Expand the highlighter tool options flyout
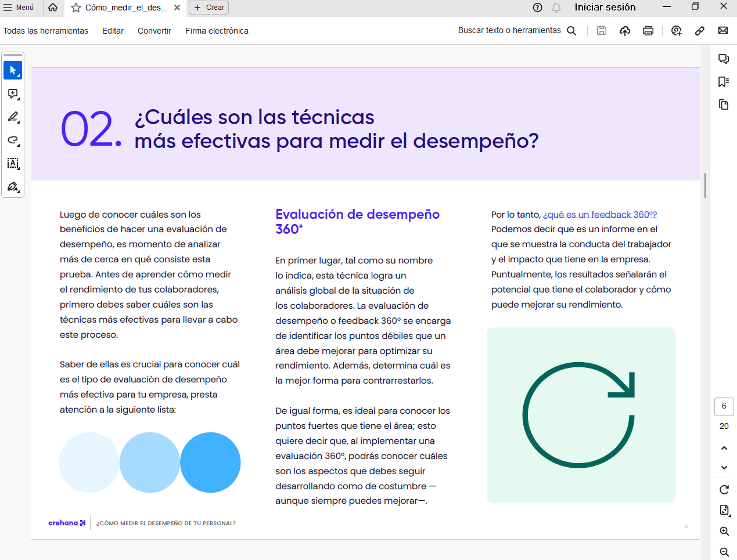Screen dimensions: 737x560 19,123
